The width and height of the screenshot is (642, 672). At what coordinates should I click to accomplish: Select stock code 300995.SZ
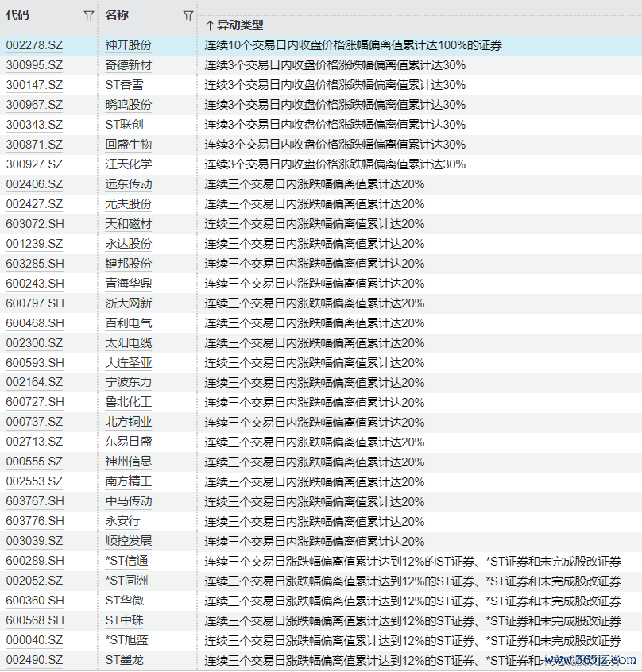point(34,65)
